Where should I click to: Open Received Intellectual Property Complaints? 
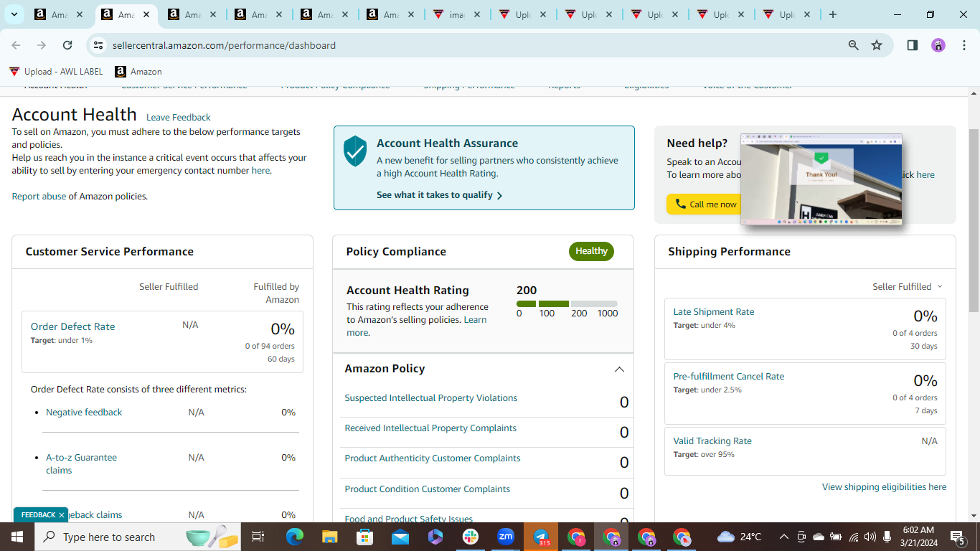[430, 428]
